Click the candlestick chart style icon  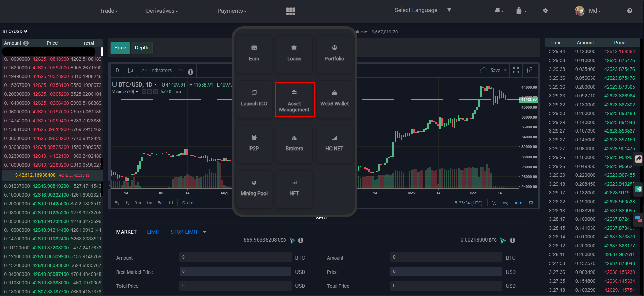coord(130,70)
